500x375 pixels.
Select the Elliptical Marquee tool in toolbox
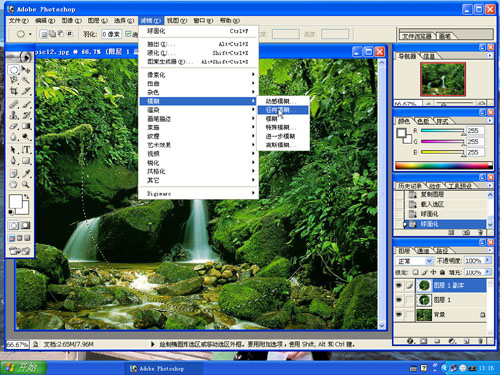coord(14,70)
